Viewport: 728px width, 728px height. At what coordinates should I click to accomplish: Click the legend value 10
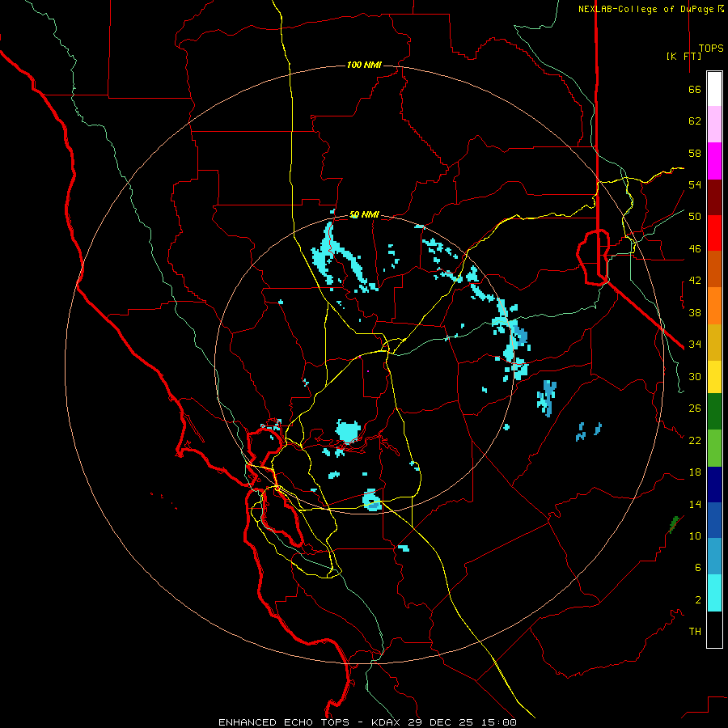695,535
